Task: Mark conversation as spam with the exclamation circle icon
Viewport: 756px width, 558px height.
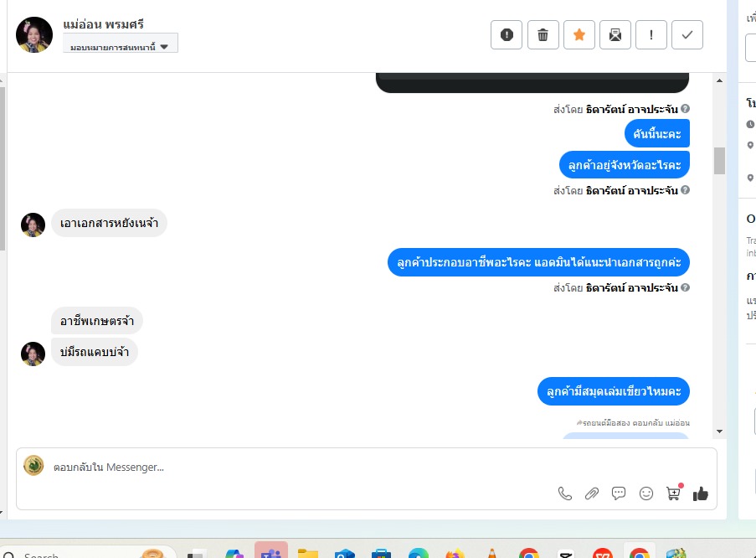Action: coord(507,34)
